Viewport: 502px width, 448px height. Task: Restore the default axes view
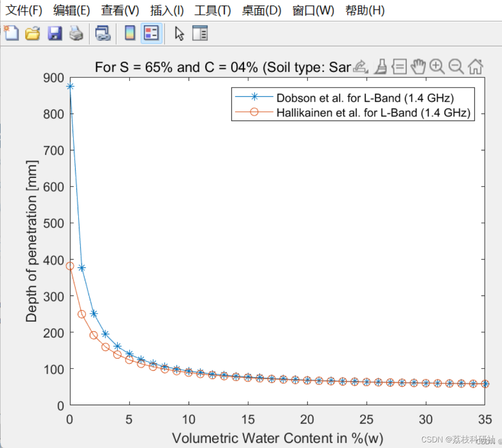point(475,67)
